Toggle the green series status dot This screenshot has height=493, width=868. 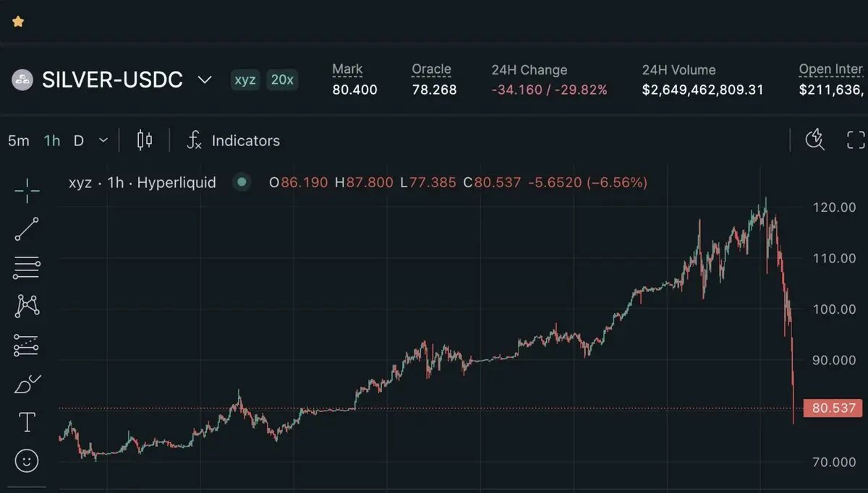242,182
